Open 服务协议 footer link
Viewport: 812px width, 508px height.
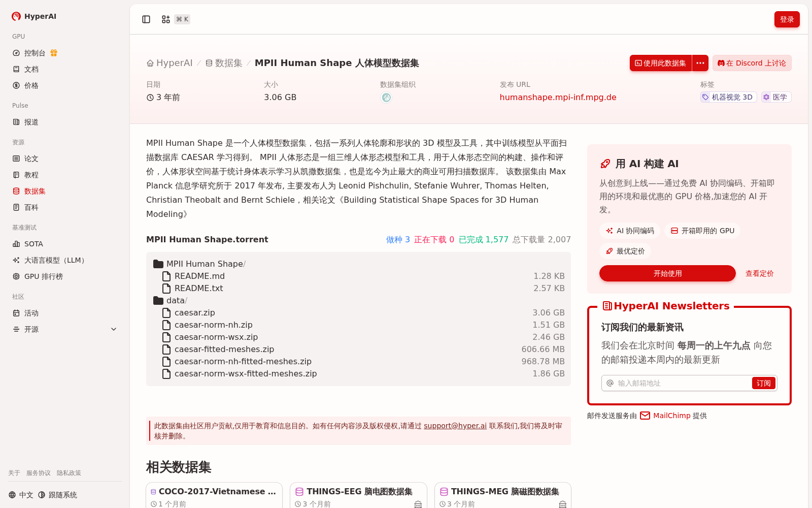point(39,473)
